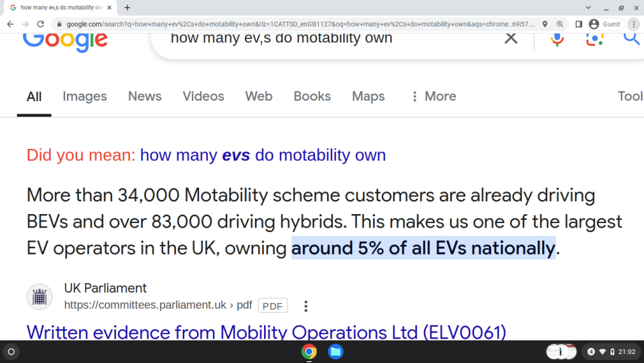The height and width of the screenshot is (363, 644).
Task: Open the committees.parliament.uk source URL
Action: [158, 305]
